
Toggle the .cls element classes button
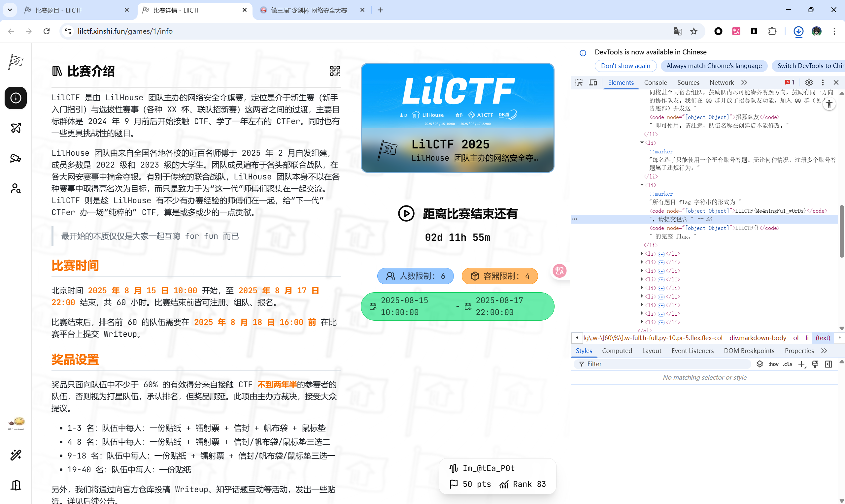[788, 364]
